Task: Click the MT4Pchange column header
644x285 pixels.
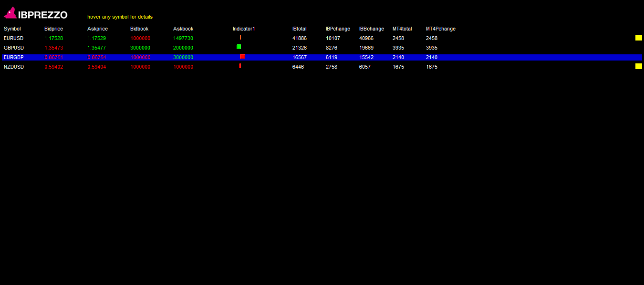Action: [440, 29]
